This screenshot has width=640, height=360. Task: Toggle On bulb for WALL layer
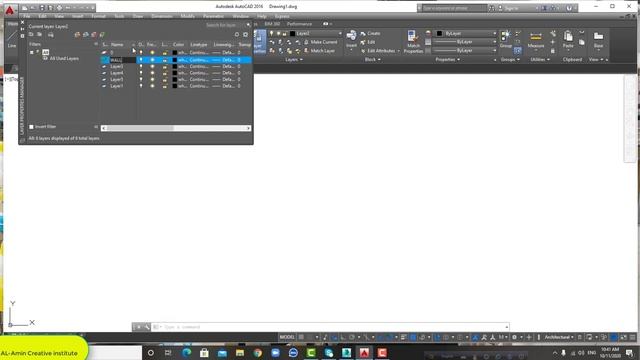(141, 60)
